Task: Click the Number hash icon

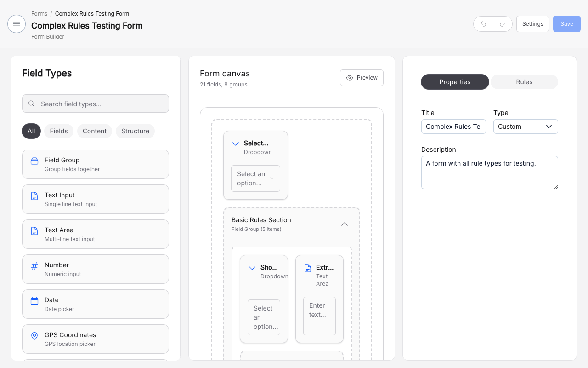Action: click(34, 266)
